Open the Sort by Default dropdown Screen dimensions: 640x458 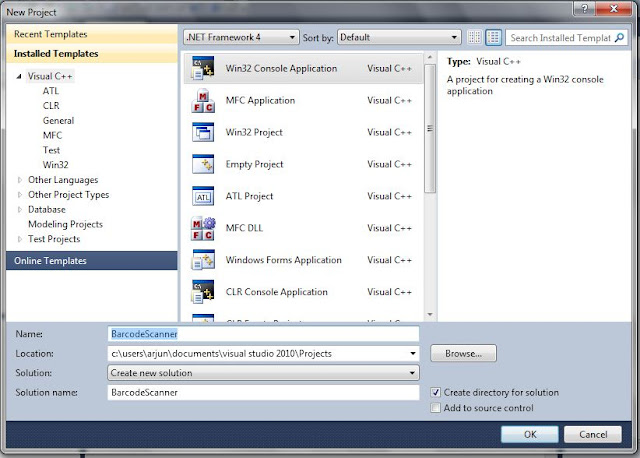tap(399, 38)
